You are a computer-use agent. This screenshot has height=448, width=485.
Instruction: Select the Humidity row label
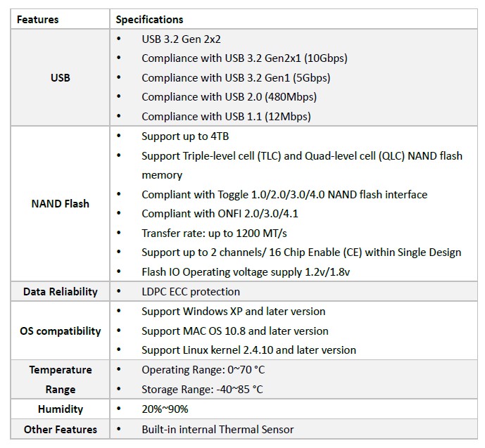[61, 409]
